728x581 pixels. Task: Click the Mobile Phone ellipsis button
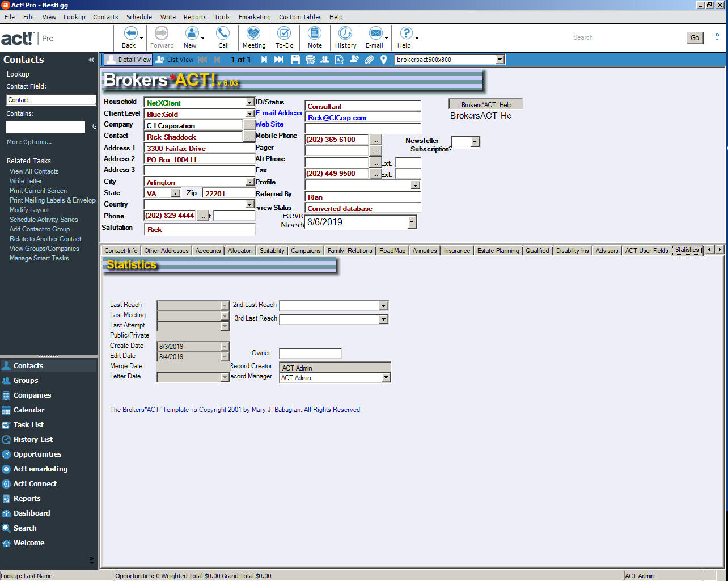pyautogui.click(x=375, y=140)
